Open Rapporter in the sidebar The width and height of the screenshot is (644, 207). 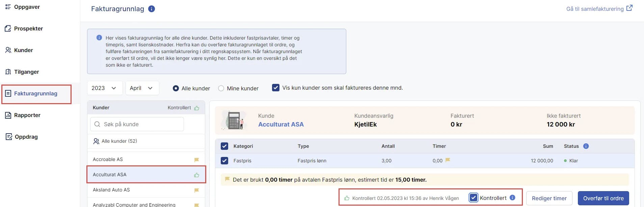(x=27, y=115)
